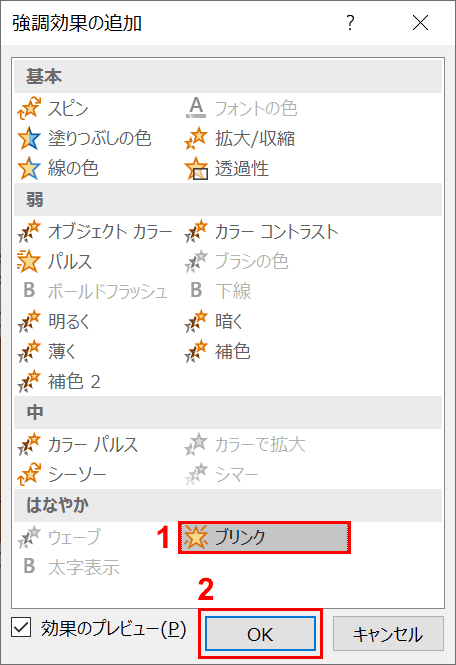Screen dimensions: 456x665
Task: Select the カラー パルス color pulse effect
Action: [x=78, y=444]
